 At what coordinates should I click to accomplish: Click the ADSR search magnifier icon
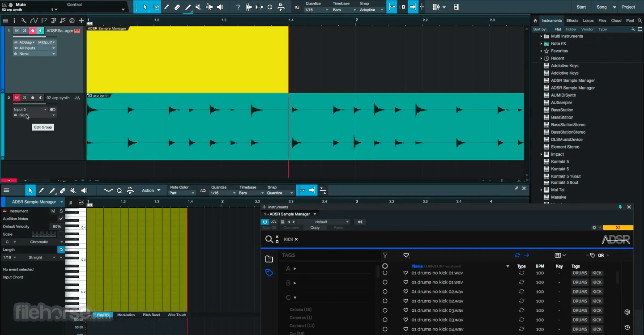click(x=269, y=239)
